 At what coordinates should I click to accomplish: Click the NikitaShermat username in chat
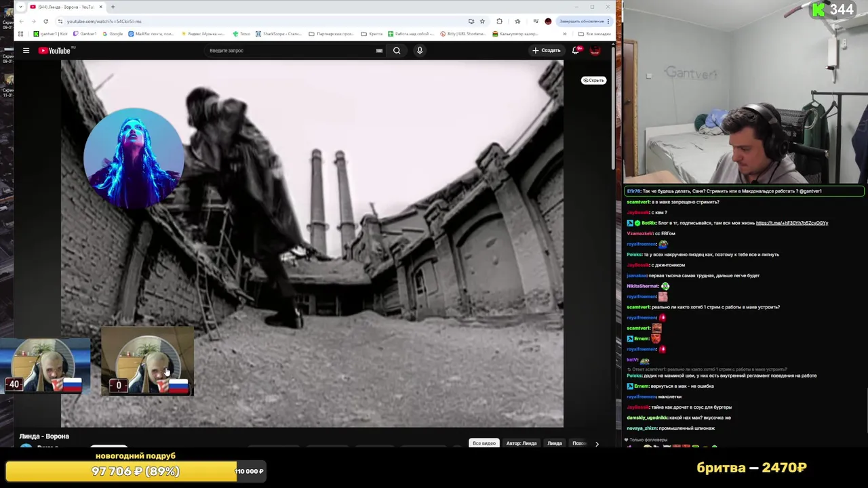point(643,286)
